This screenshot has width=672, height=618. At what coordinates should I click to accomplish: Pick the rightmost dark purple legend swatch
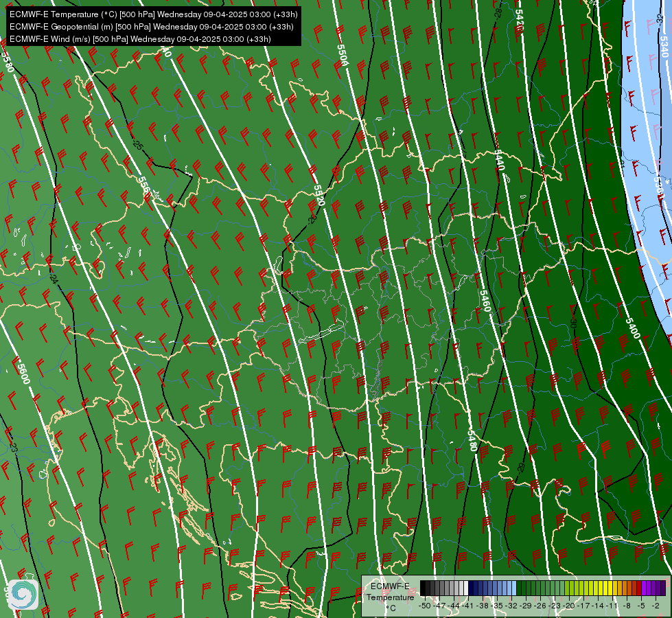coord(663,588)
